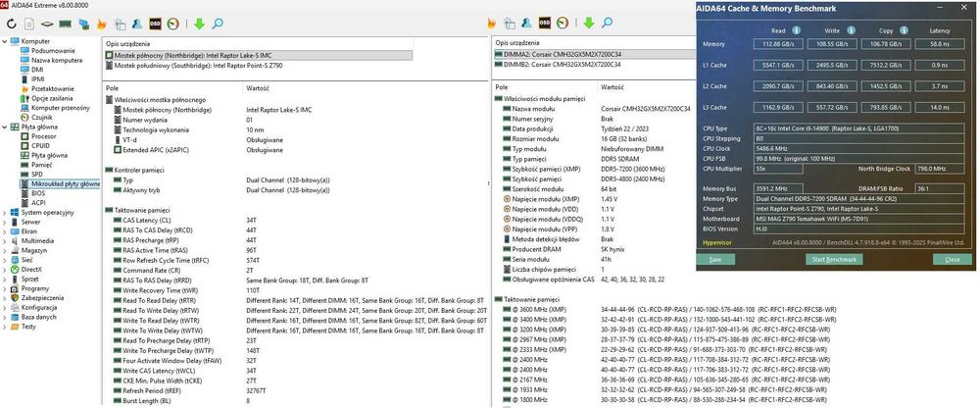Screen dimensions: 980x408
Task: Click the magnifier search icon in left toolbar
Action: [x=218, y=24]
